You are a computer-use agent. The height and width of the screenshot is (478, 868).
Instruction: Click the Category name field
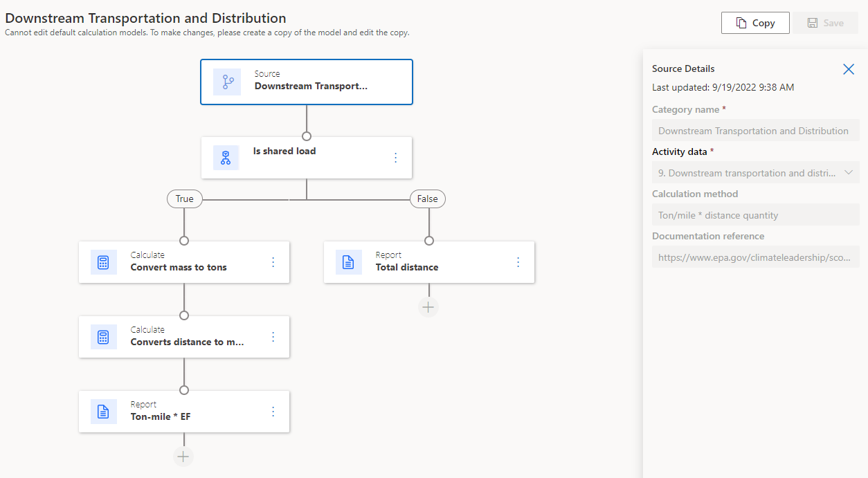pos(756,131)
